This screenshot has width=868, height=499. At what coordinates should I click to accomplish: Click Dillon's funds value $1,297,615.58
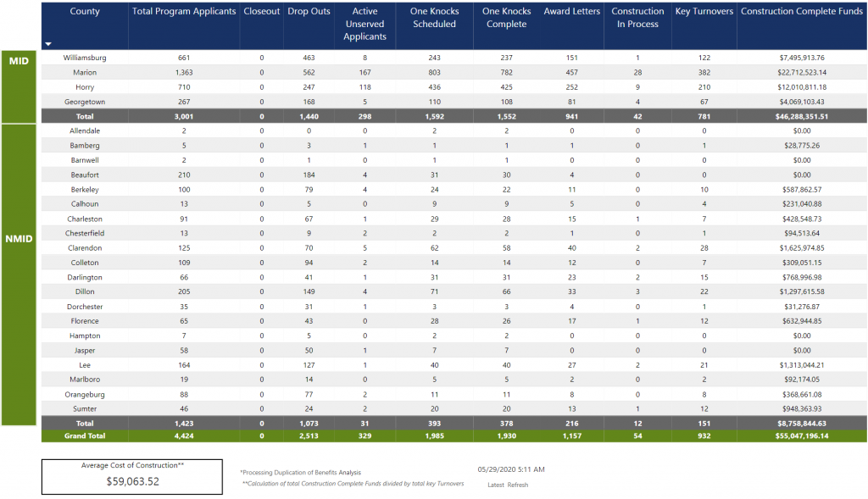point(802,291)
